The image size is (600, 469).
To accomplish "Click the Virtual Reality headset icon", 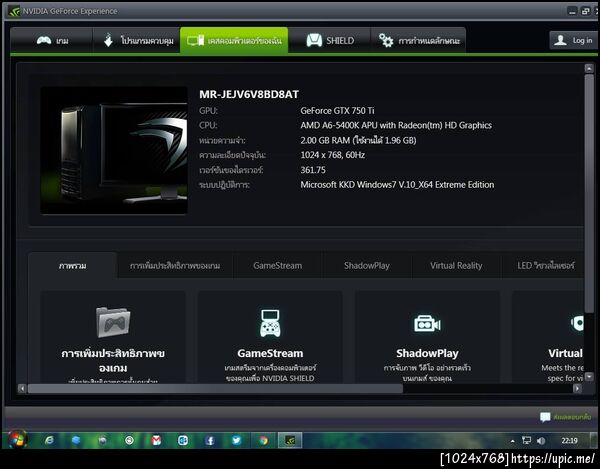I will pyautogui.click(x=577, y=323).
